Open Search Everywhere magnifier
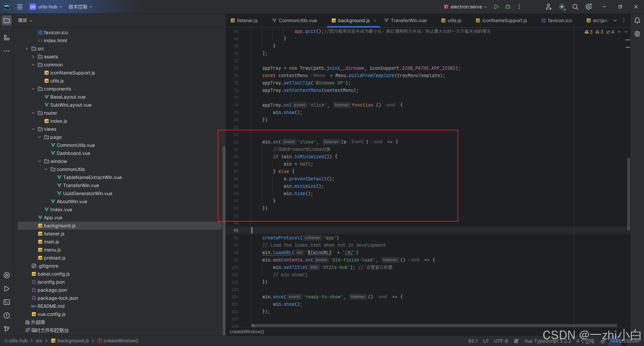This screenshot has height=346, width=644. (575, 7)
